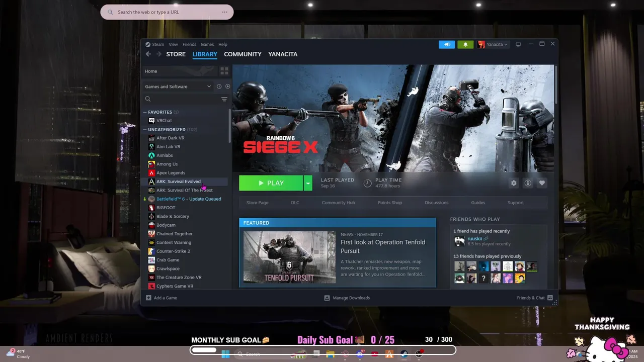Toggle sort by recent clock icon
This screenshot has height=362, width=644.
point(219,86)
